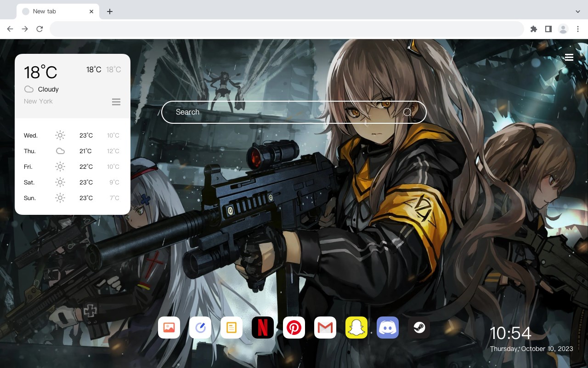This screenshot has width=588, height=368.
Task: Click the browser address bar
Action: point(287,29)
